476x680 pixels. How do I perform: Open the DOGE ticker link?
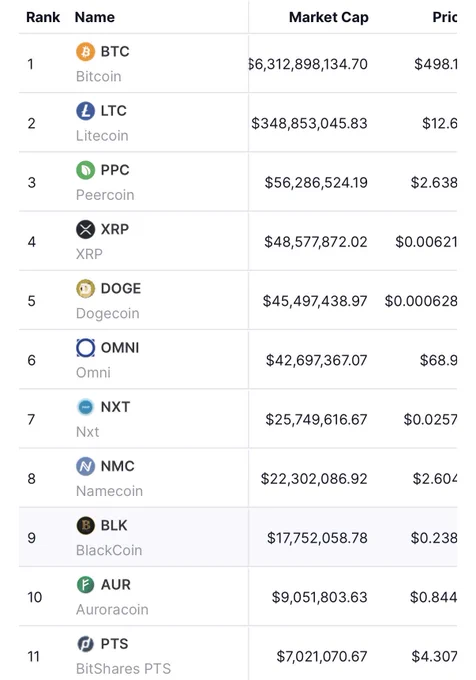(121, 288)
